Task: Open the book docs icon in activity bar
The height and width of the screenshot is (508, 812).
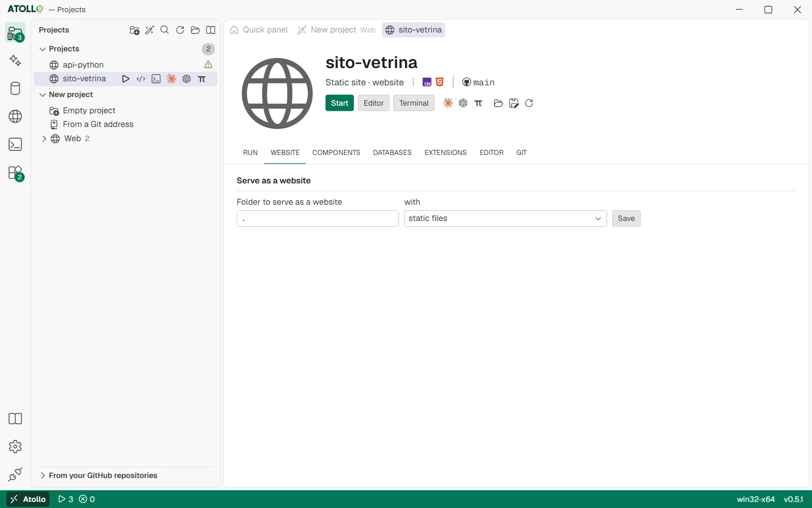Action: [x=15, y=419]
